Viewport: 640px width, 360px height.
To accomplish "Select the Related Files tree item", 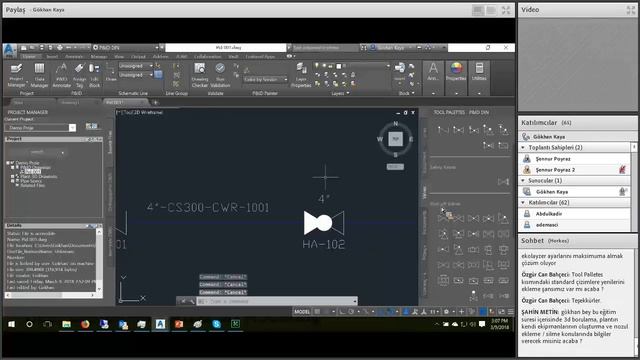I will click(33, 185).
